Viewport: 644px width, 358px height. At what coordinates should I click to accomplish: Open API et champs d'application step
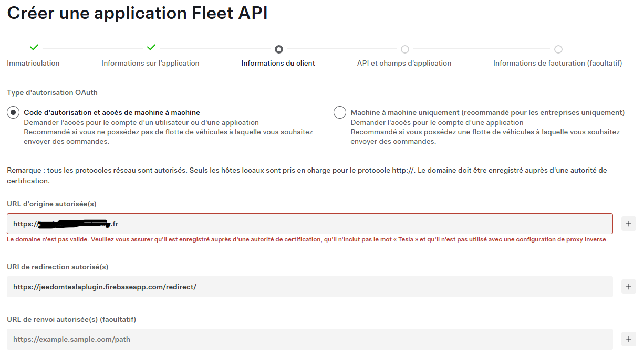tap(404, 63)
